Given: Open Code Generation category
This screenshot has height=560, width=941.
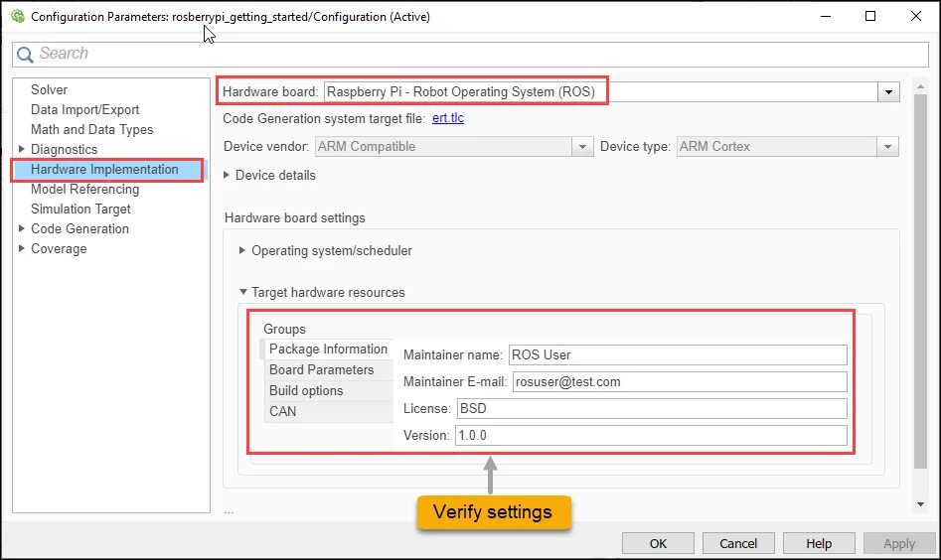Looking at the screenshot, I should point(79,229).
